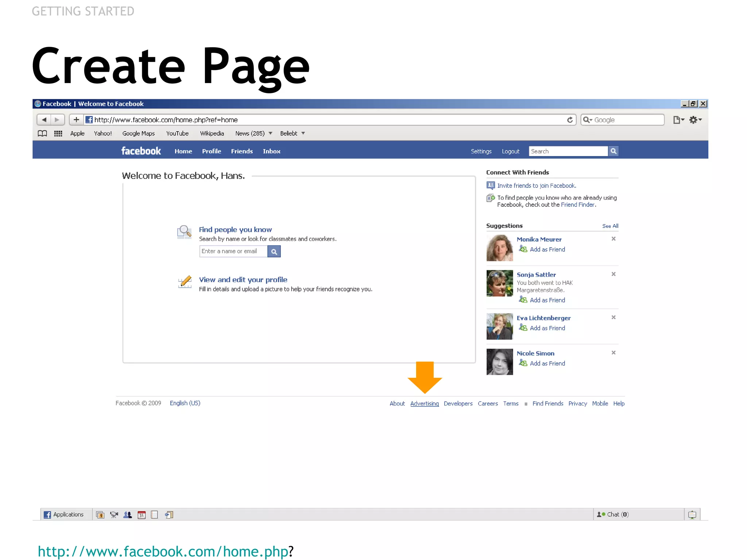The height and width of the screenshot is (560, 747).
Task: Add Monika Meurer as friend
Action: (547, 249)
